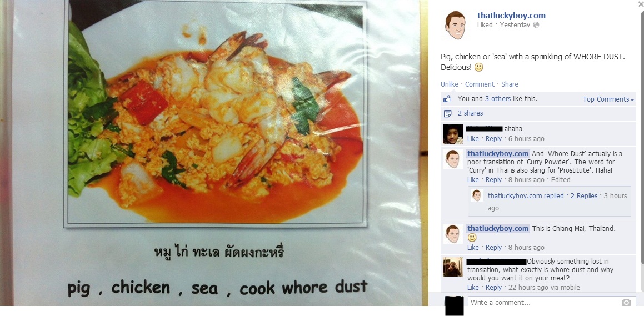
Task: Click the camera icon in comment box
Action: pyautogui.click(x=626, y=303)
